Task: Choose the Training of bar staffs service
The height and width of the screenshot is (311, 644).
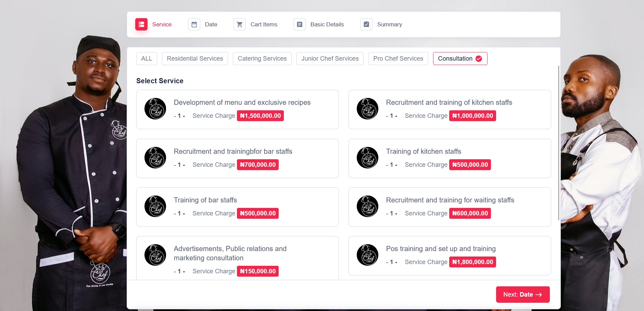Action: click(x=205, y=200)
